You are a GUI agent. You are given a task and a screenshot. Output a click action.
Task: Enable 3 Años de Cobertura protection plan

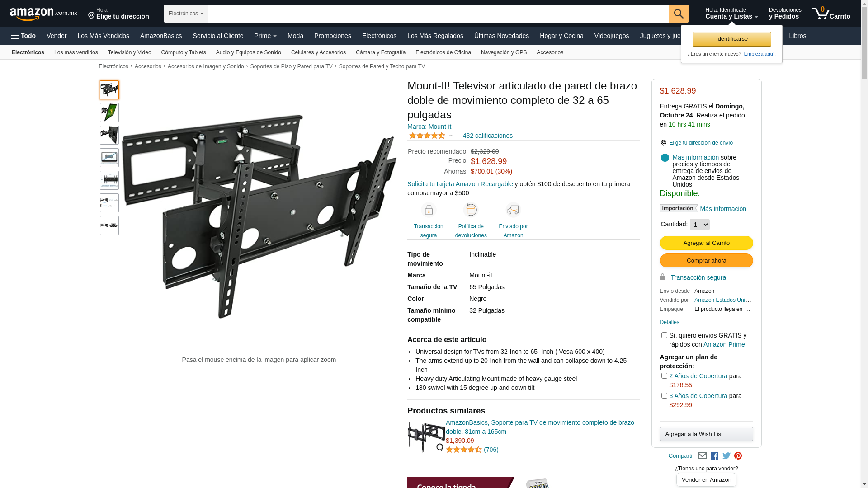[664, 396]
